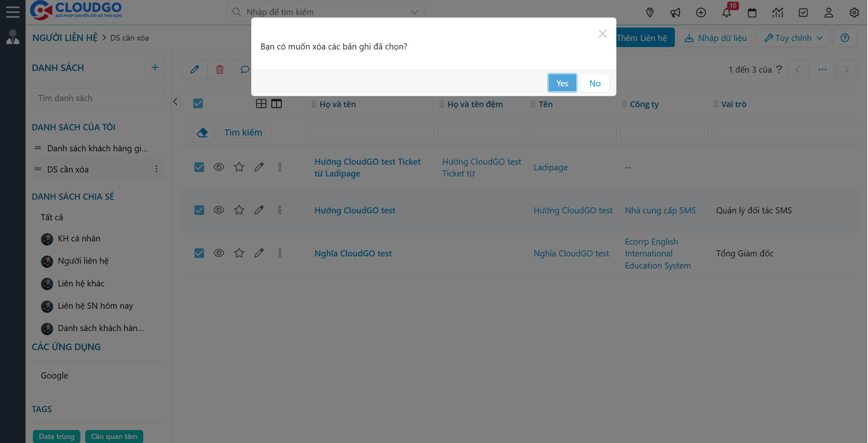Screen dimensions: 868x443
Task: Go to NGƯỜI LIÊN HỆ in the breadcrumb
Action: pos(65,37)
